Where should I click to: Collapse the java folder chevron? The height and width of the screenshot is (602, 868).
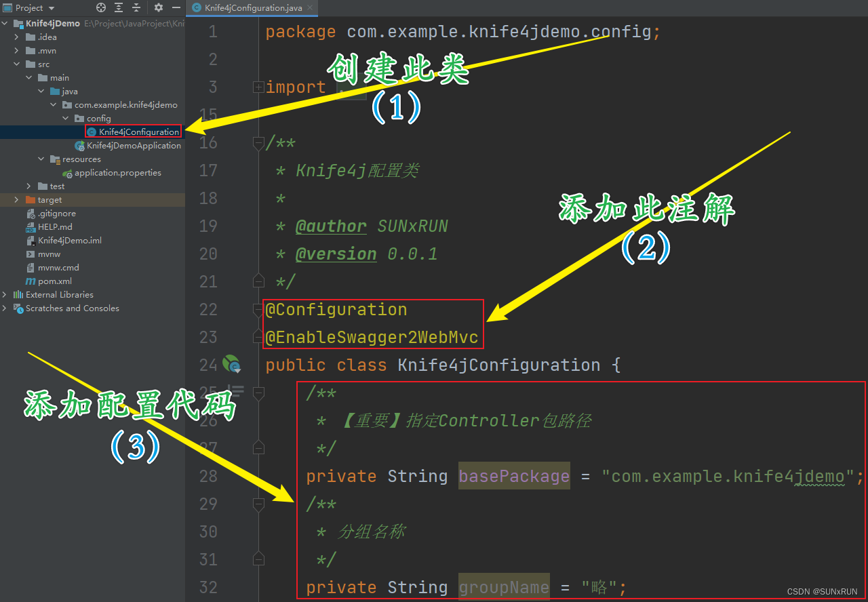coord(41,92)
